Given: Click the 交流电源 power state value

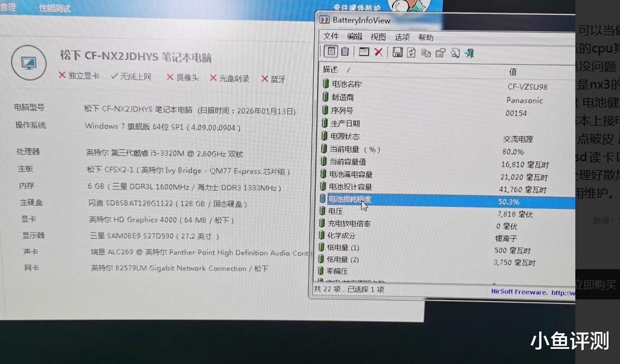Looking at the screenshot, I should 517,139.
